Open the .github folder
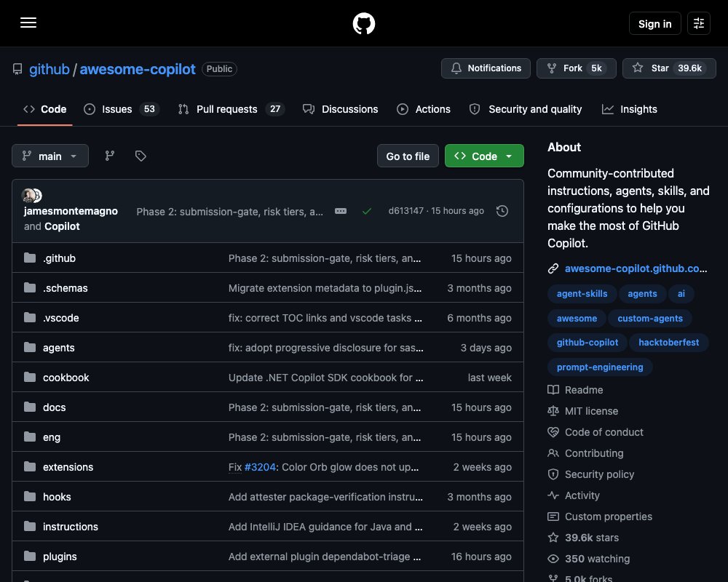Image resolution: width=728 pixels, height=582 pixels. [x=59, y=258]
